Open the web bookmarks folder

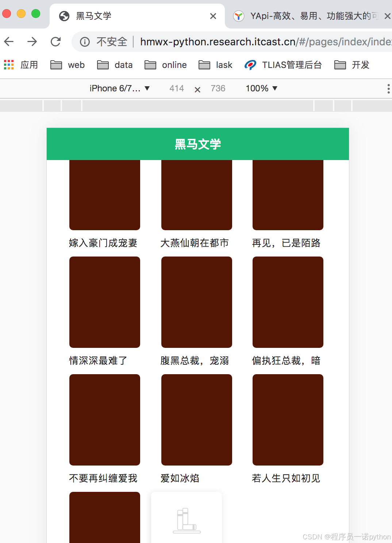point(68,65)
